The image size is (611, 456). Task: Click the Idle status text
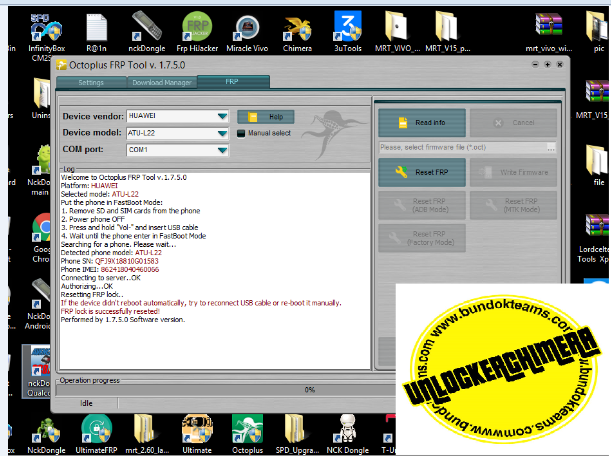pyautogui.click(x=87, y=403)
